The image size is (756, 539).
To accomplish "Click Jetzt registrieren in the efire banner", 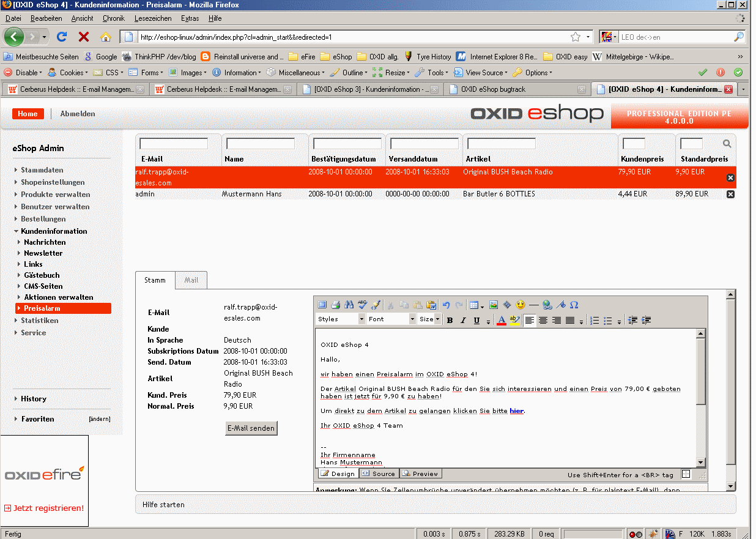I will click(48, 508).
